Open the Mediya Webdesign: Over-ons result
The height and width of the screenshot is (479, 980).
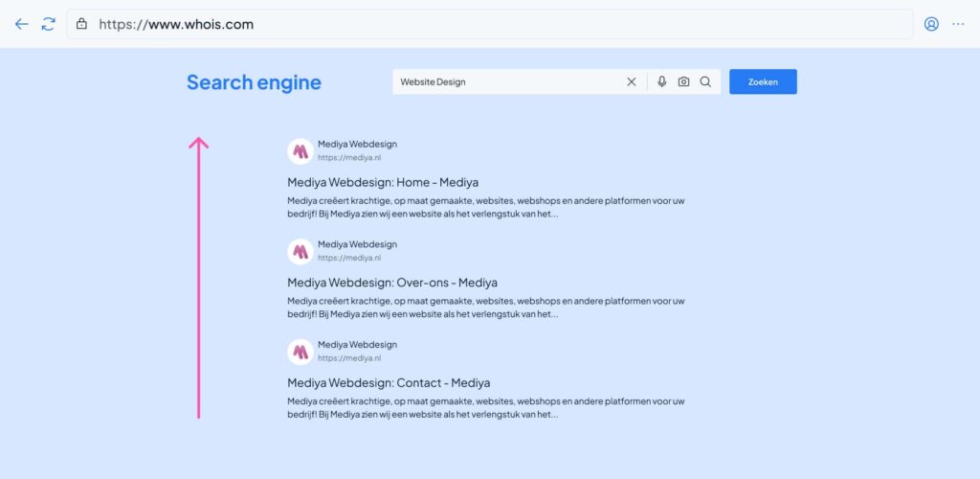392,283
